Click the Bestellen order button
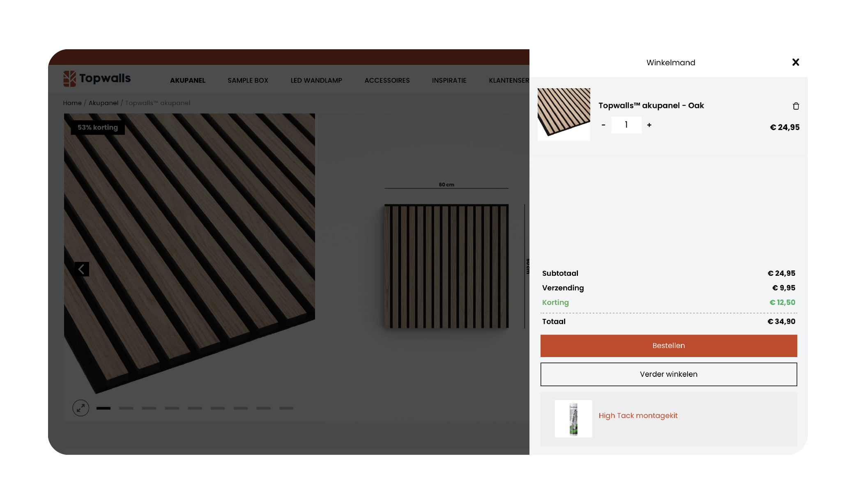Viewport: 856px width, 504px height. click(x=669, y=346)
